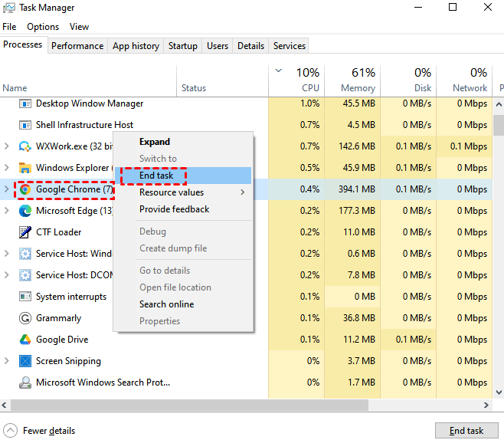Sort processes by Memory column
The height and width of the screenshot is (440, 504).
click(x=358, y=80)
